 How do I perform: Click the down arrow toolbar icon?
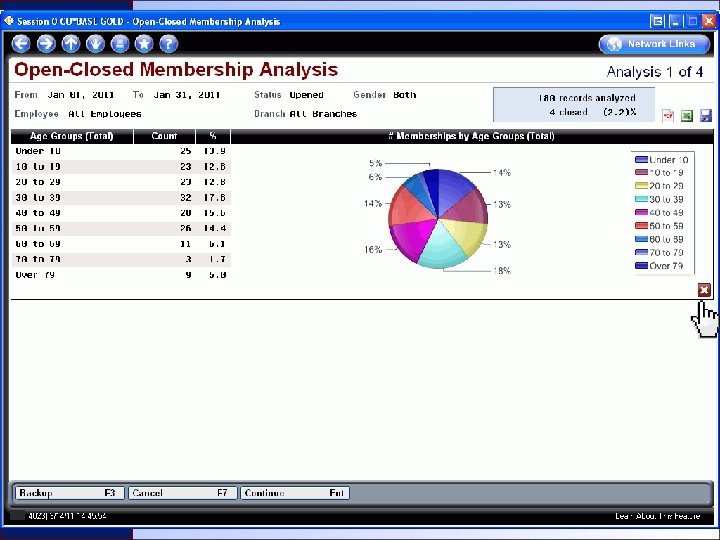click(x=96, y=44)
